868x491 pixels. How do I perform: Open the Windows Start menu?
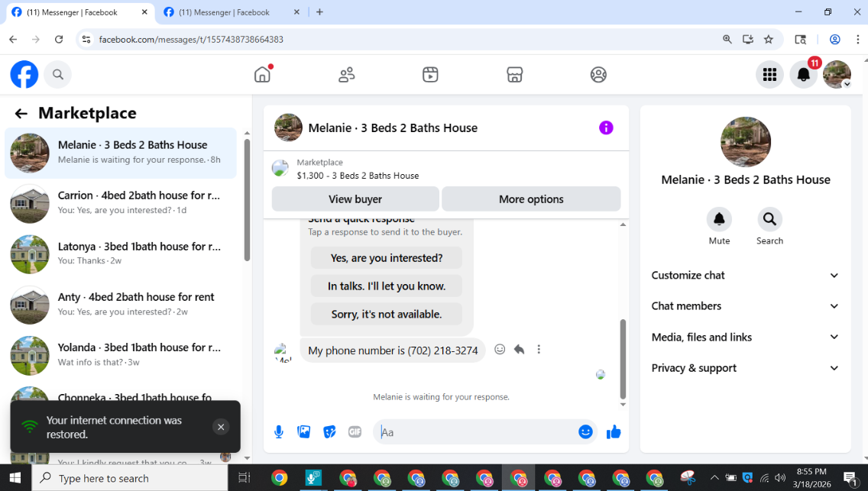(x=15, y=478)
